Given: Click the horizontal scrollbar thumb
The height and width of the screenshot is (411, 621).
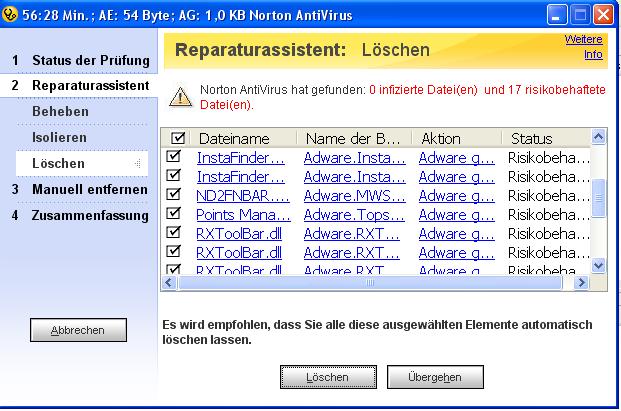Looking at the screenshot, I should (x=370, y=283).
